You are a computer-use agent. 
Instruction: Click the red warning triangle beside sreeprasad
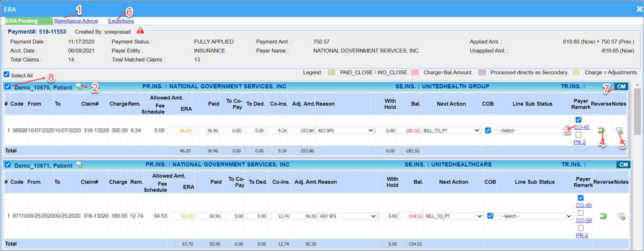(140, 31)
